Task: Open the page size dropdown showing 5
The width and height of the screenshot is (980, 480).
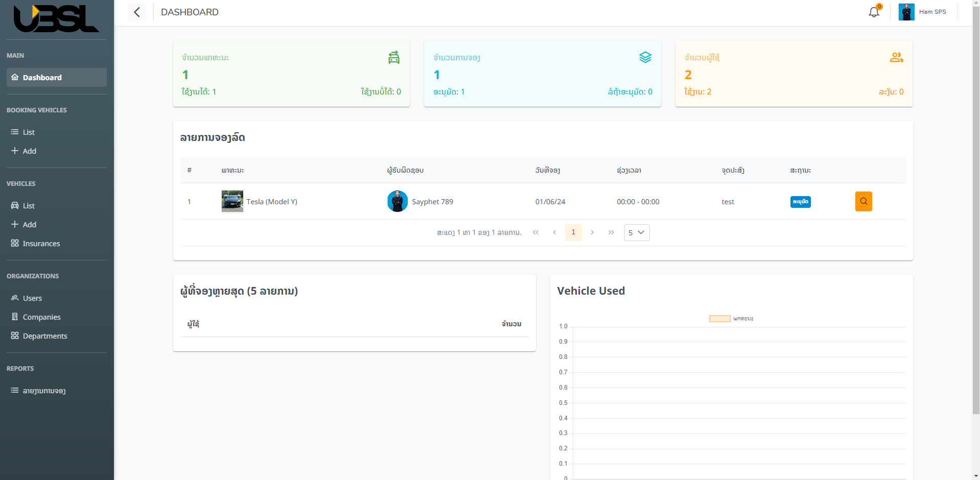Action: [x=636, y=232]
